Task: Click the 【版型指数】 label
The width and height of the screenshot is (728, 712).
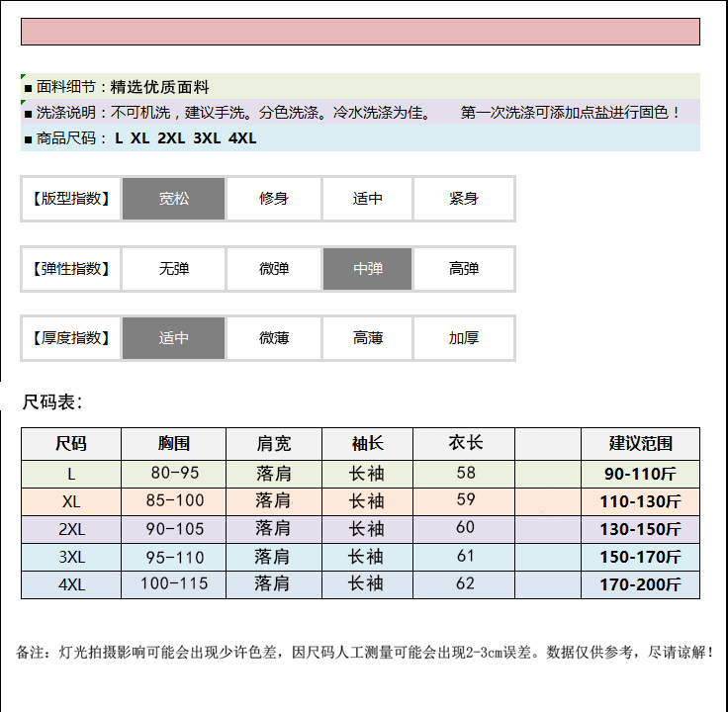Action: (71, 199)
